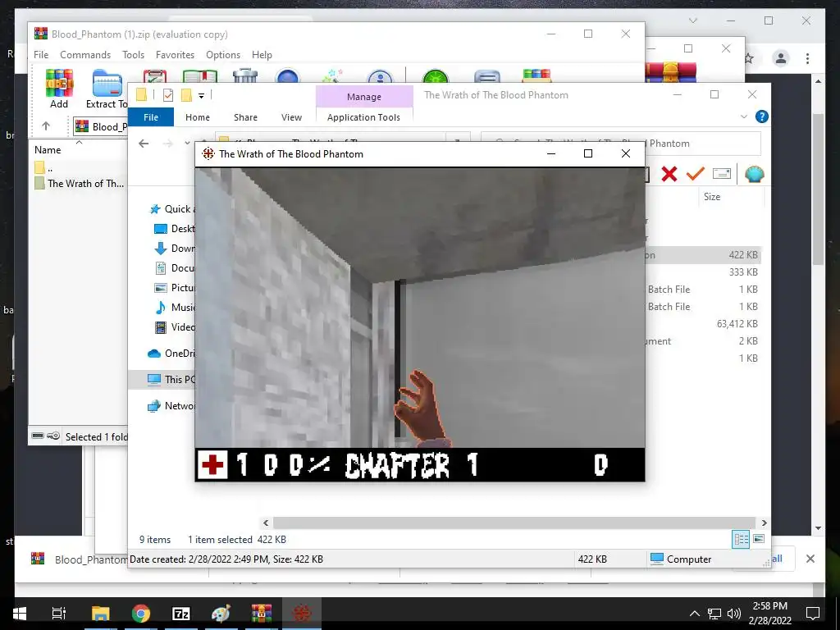Click Explorer search box

621,143
